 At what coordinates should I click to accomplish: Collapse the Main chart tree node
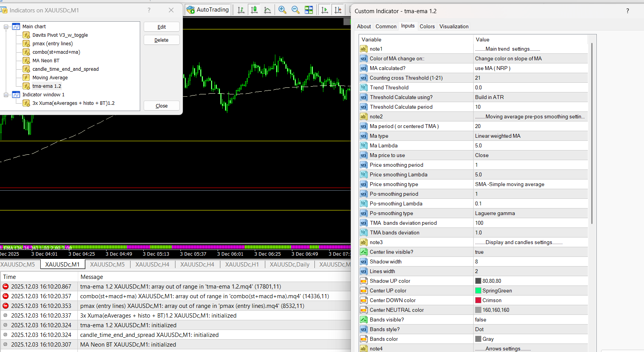6,27
